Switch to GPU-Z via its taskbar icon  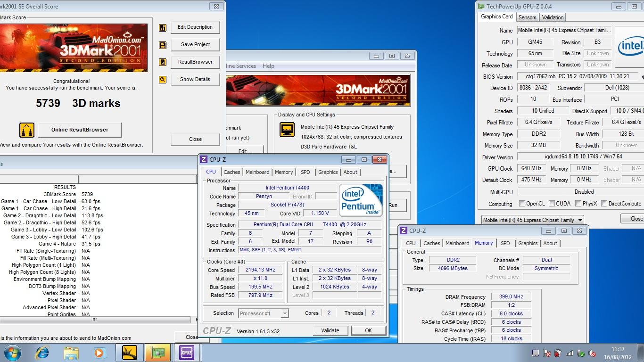(x=158, y=353)
